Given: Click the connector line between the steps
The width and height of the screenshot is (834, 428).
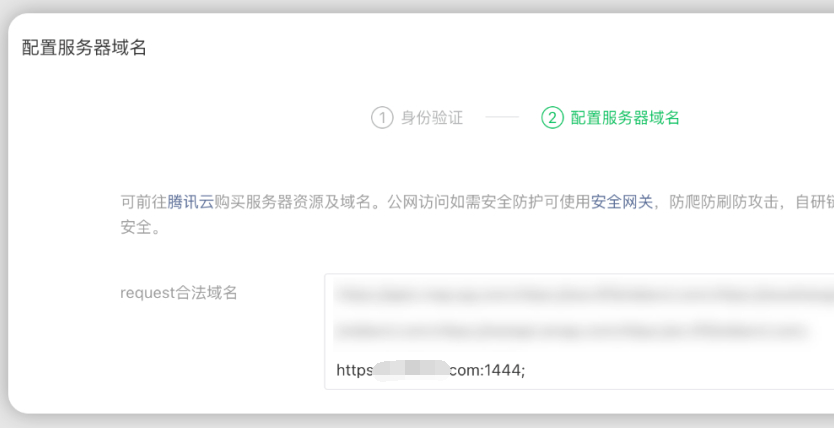Looking at the screenshot, I should tap(502, 118).
